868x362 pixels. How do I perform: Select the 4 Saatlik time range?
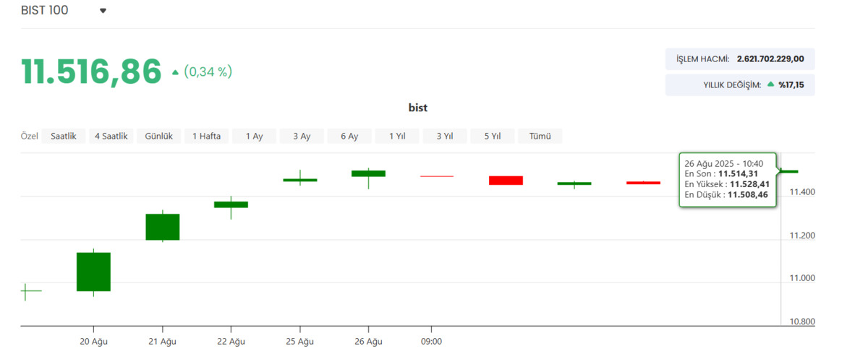tap(111, 136)
